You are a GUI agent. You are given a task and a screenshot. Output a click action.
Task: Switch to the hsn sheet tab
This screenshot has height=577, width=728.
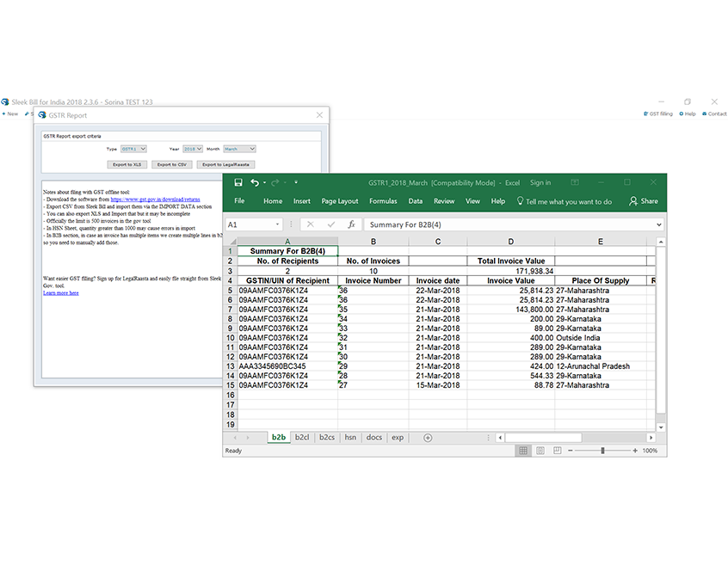(x=350, y=438)
